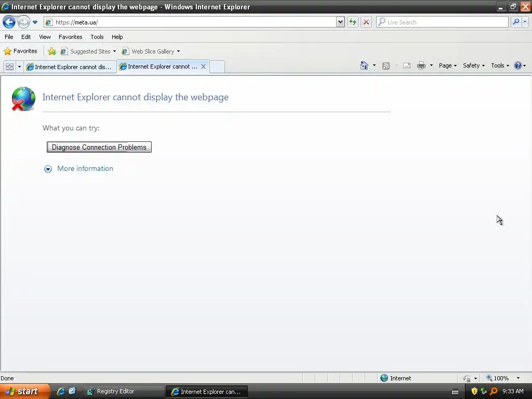Click the page title error heading
This screenshot has width=532, height=399.
coord(136,97)
